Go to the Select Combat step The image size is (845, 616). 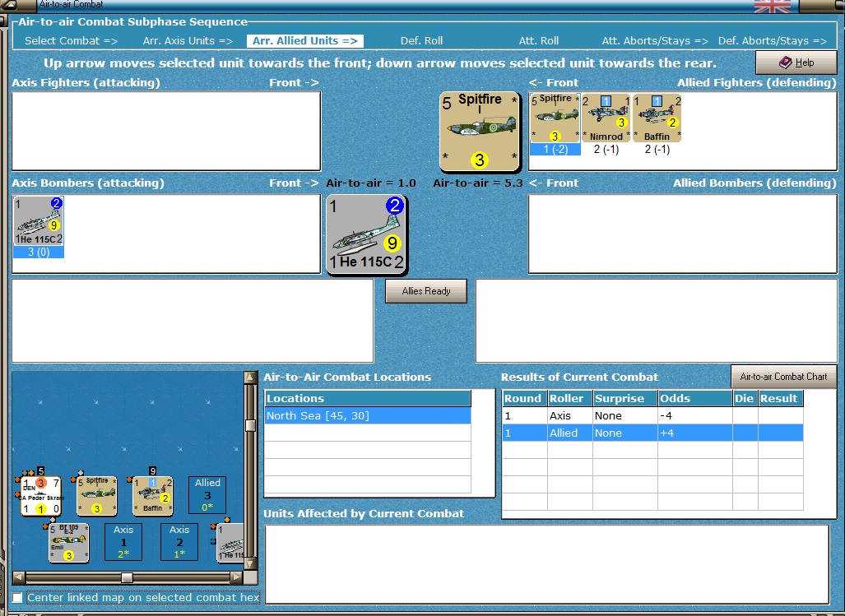click(x=71, y=41)
